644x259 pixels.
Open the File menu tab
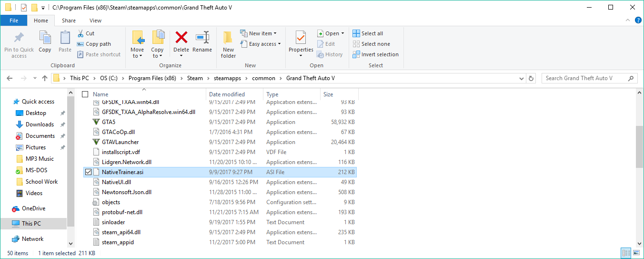[x=14, y=21]
